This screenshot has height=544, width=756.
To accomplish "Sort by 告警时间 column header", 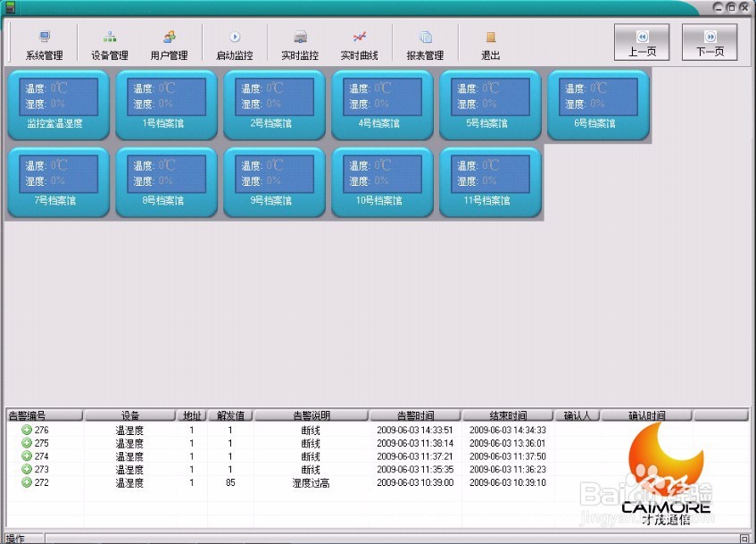I will [416, 415].
